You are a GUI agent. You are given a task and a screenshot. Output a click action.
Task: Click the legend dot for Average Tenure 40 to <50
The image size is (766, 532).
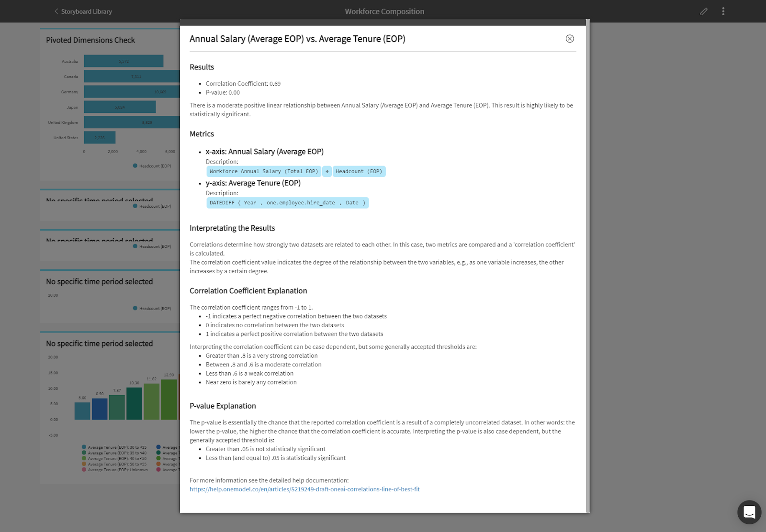tap(84, 458)
